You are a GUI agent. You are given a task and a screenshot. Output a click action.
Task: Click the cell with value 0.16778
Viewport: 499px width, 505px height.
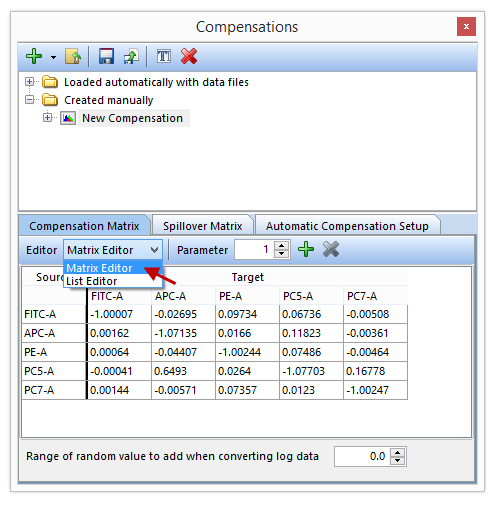pos(375,371)
